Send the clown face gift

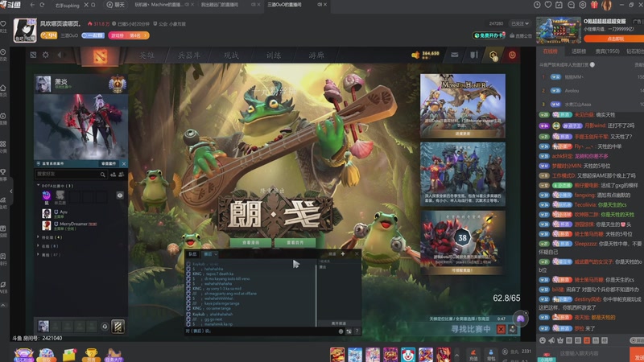tap(408, 355)
